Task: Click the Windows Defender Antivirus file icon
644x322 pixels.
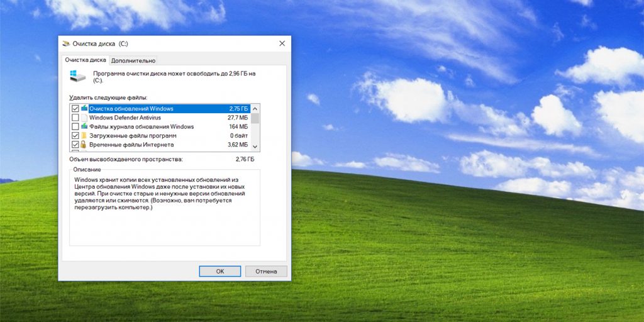Action: click(x=84, y=118)
